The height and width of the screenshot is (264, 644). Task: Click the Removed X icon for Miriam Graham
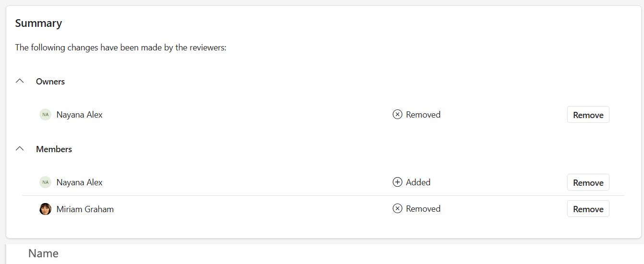point(397,209)
